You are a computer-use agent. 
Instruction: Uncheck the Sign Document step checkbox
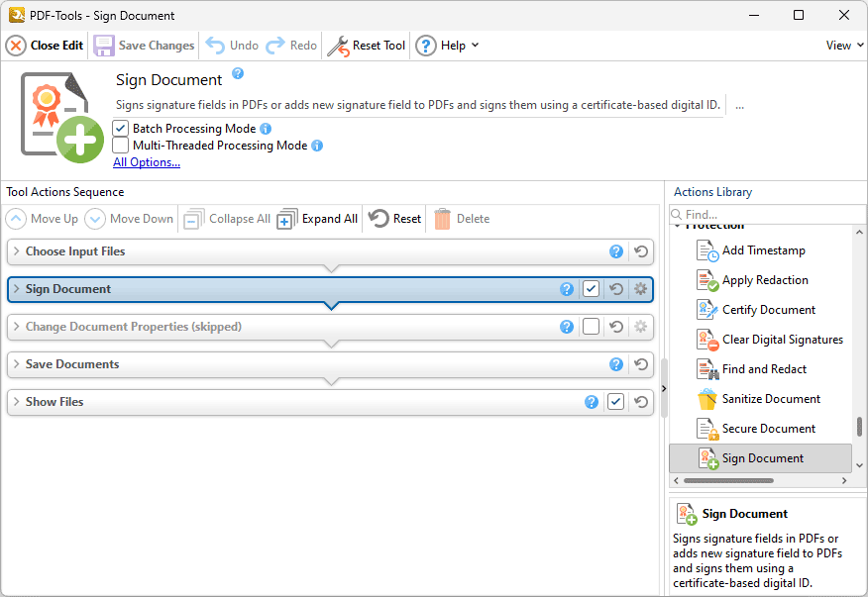[591, 289]
